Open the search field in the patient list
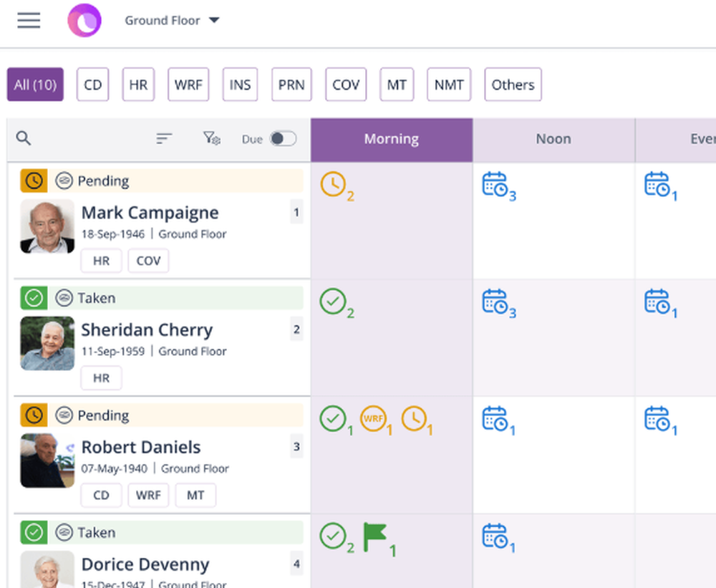Viewport: 716px width, 588px height. pyautogui.click(x=23, y=138)
